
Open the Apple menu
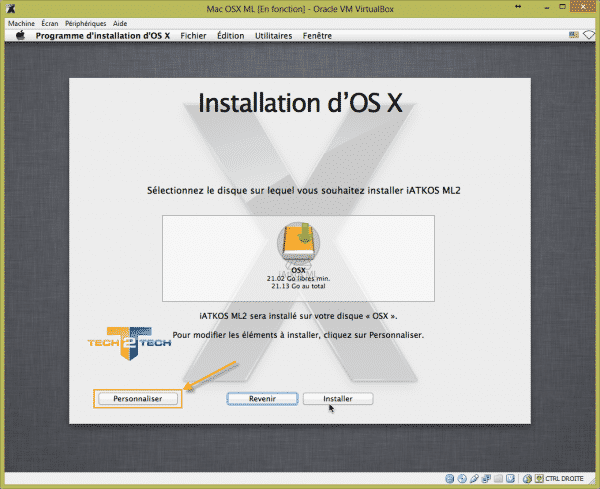point(20,36)
